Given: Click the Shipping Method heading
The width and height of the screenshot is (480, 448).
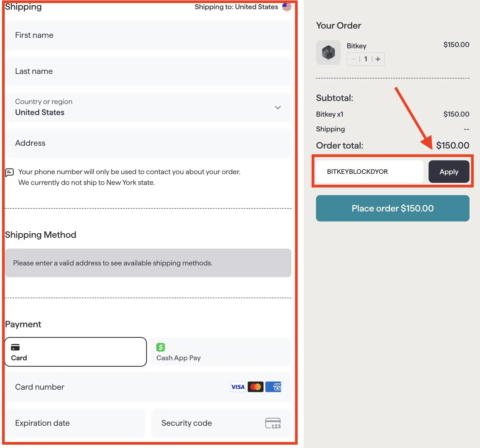Looking at the screenshot, I should (40, 235).
